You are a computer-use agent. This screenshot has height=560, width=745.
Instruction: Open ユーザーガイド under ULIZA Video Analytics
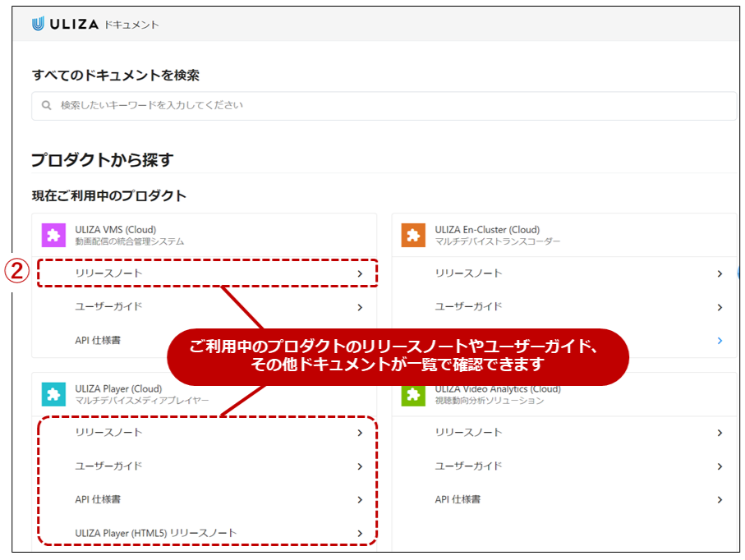click(x=468, y=466)
